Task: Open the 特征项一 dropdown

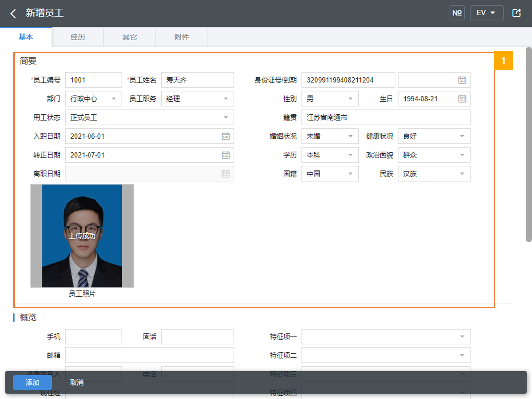Action: coord(386,337)
